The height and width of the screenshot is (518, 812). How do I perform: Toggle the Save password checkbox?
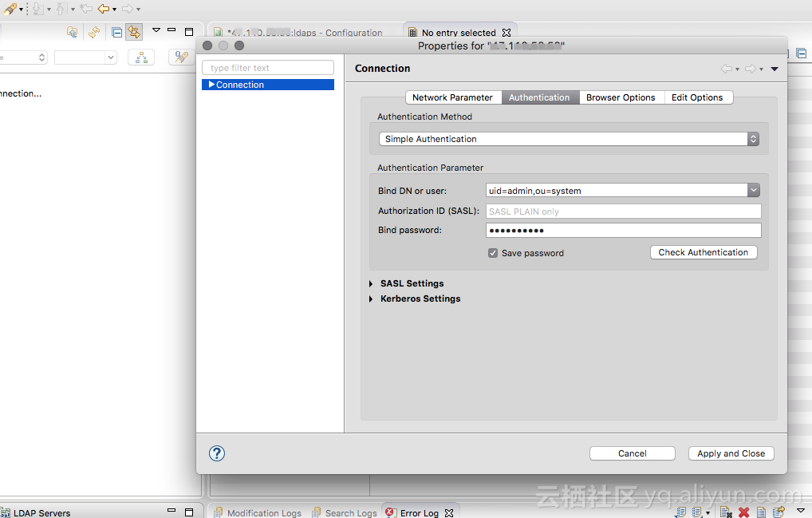tap(493, 253)
